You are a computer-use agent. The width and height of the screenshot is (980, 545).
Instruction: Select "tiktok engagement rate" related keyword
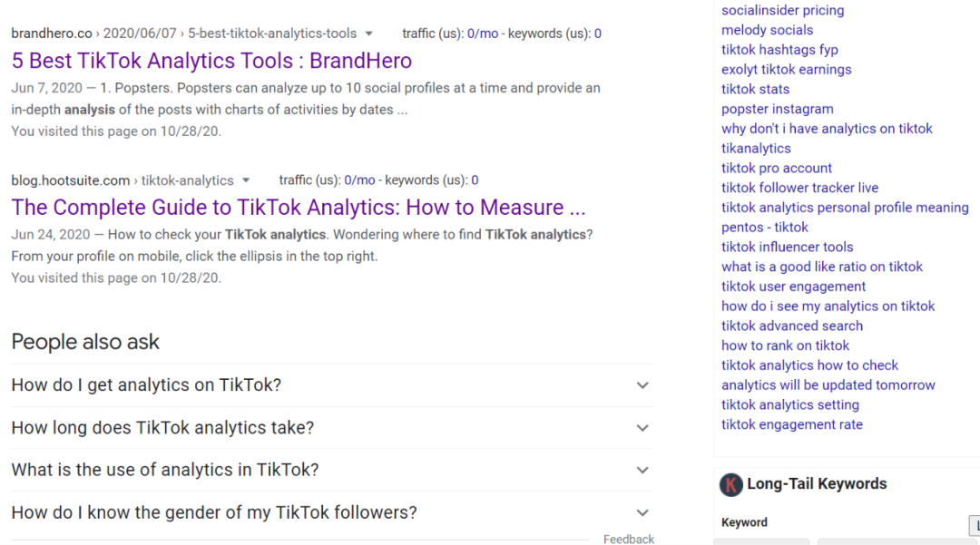792,424
